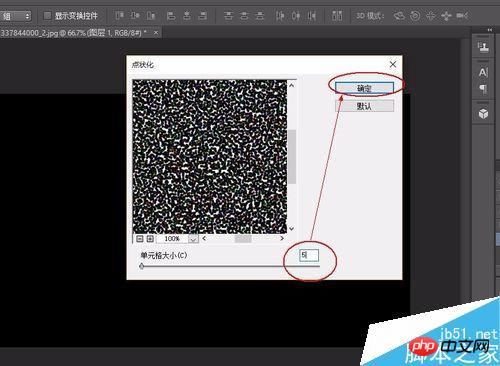Click the cell size input field
This screenshot has width=500, height=366.
309,255
